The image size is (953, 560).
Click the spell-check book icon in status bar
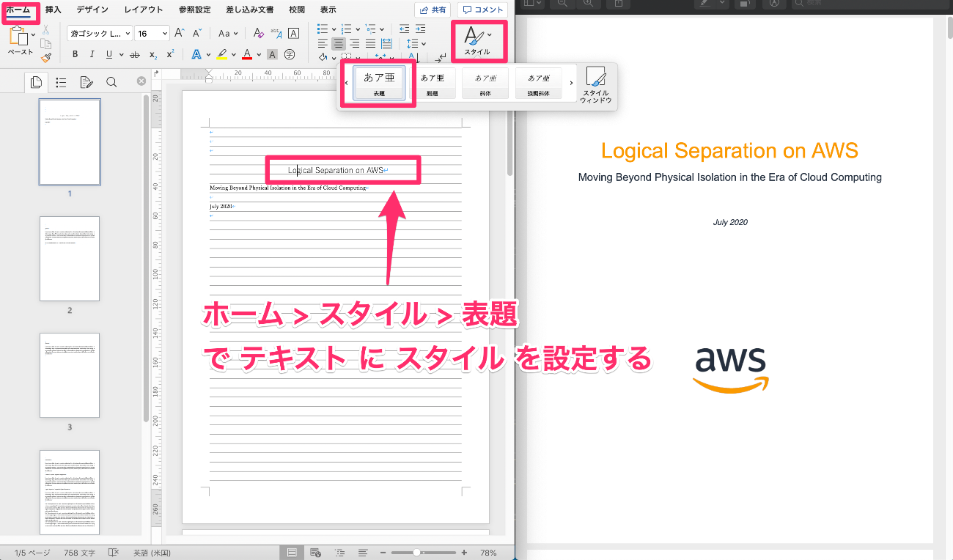point(114,553)
